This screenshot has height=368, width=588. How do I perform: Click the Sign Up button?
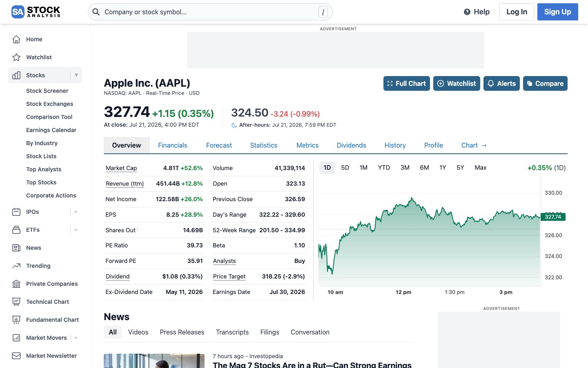(557, 12)
